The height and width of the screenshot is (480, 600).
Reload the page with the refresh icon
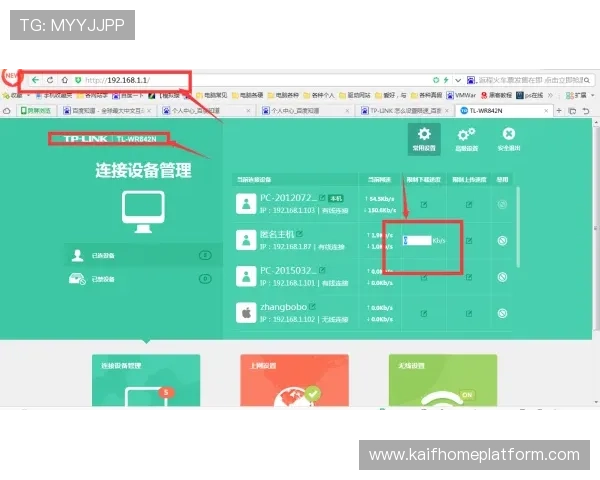tap(50, 80)
